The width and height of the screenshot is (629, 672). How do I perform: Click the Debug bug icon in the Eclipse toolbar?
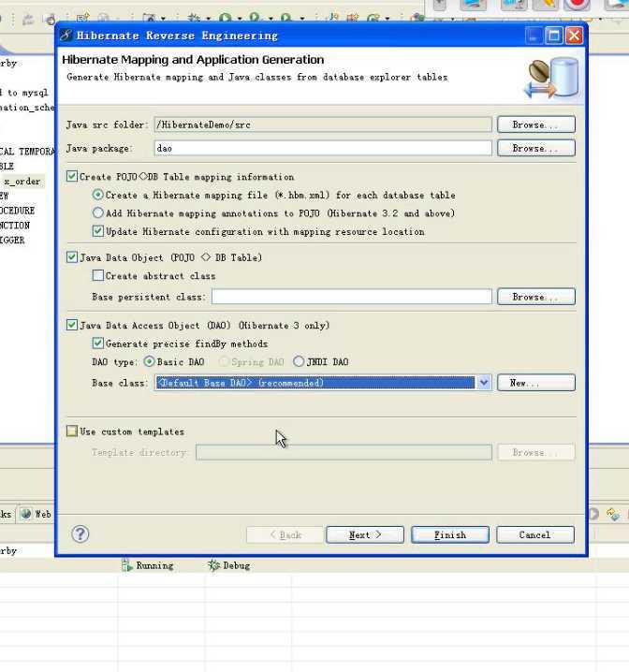(x=194, y=19)
